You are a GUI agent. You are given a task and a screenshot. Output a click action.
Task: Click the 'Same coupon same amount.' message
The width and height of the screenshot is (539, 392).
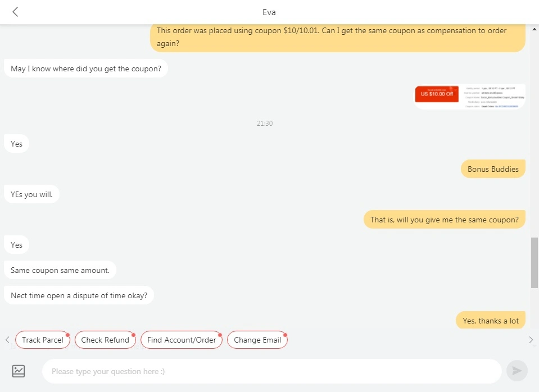coord(60,270)
